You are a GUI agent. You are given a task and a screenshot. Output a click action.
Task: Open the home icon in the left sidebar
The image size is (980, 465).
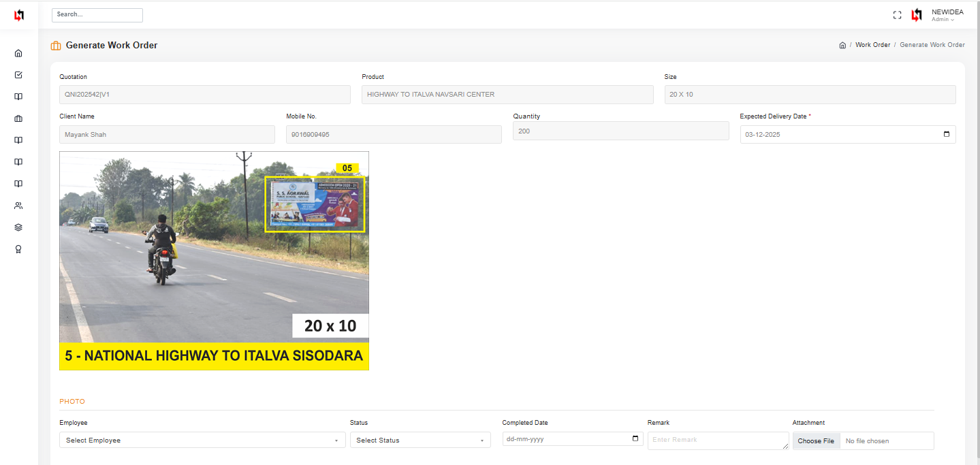coord(18,53)
